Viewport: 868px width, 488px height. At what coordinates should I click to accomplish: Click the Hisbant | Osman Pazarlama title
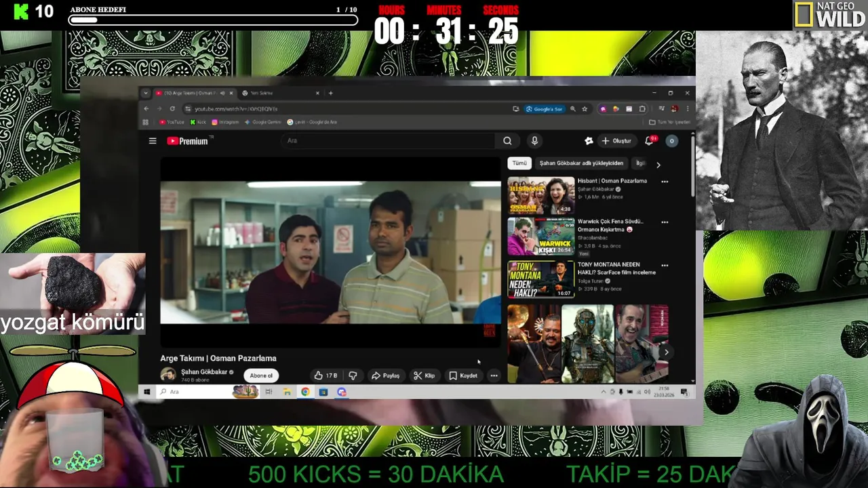(612, 181)
